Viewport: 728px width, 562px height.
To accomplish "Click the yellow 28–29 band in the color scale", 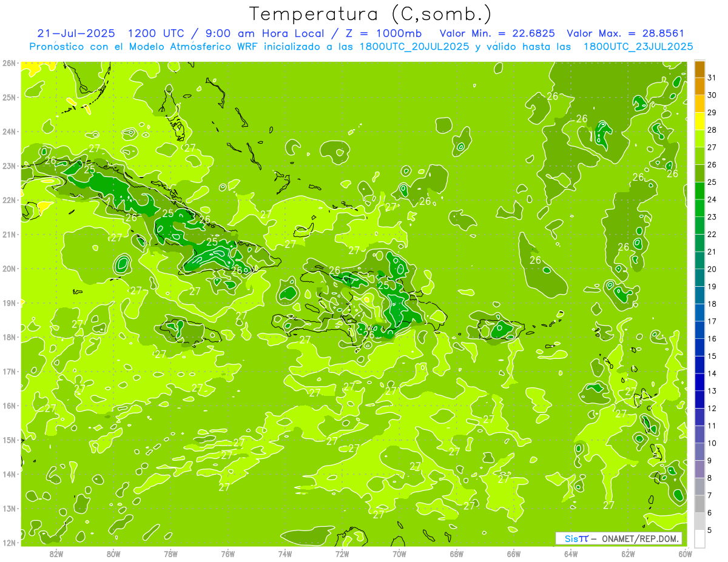I will click(699, 121).
